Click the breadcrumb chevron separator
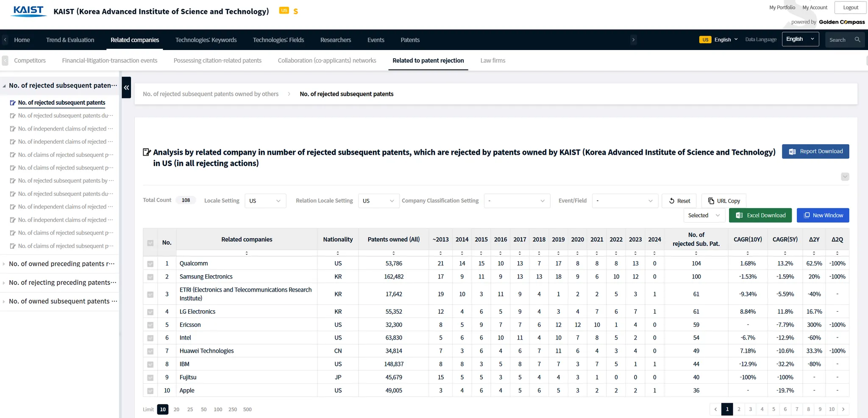 click(x=289, y=94)
